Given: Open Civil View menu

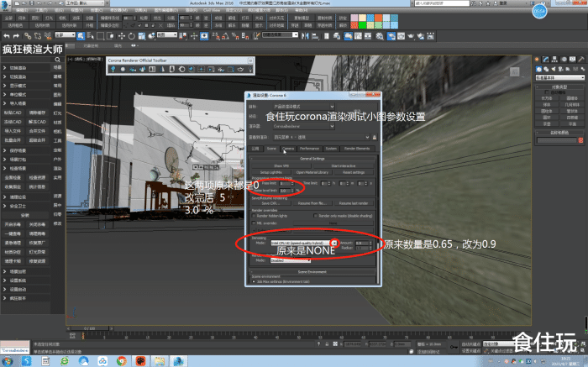Looking at the screenshot, I should (212, 10).
